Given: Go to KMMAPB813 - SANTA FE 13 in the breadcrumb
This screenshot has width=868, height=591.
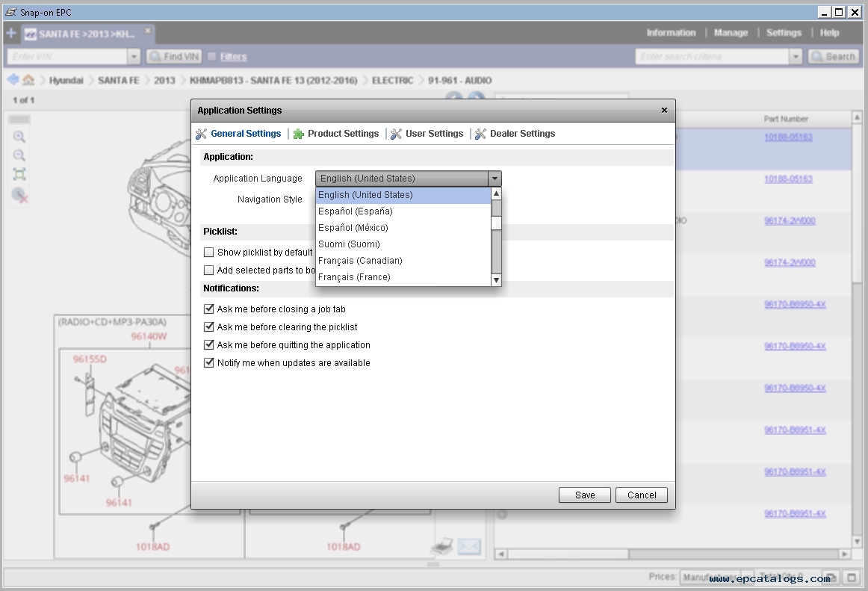Looking at the screenshot, I should click(273, 80).
